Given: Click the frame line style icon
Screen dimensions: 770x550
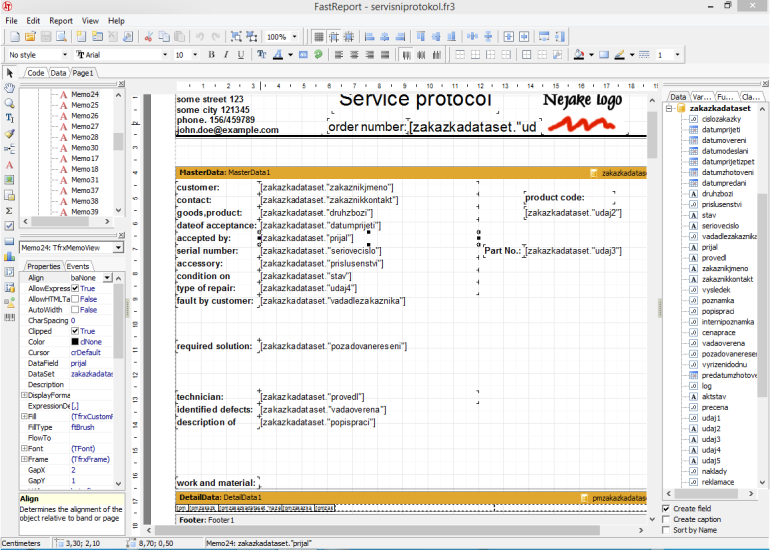Looking at the screenshot, I should click(x=644, y=55).
